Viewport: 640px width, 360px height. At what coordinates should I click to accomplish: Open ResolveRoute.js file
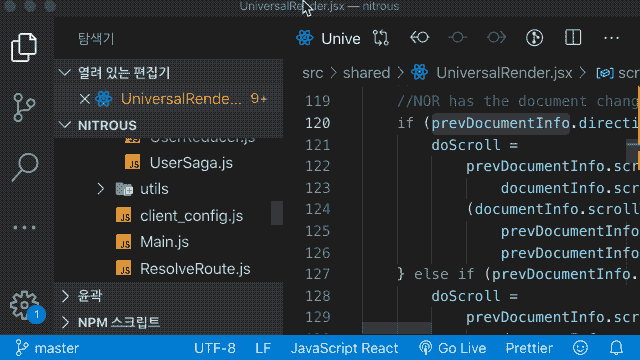[x=195, y=269]
